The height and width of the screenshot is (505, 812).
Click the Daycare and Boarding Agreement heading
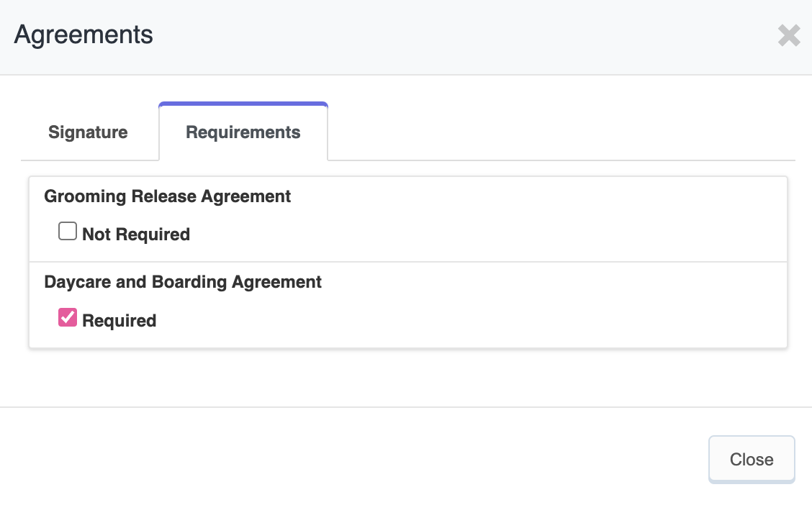[x=183, y=282]
